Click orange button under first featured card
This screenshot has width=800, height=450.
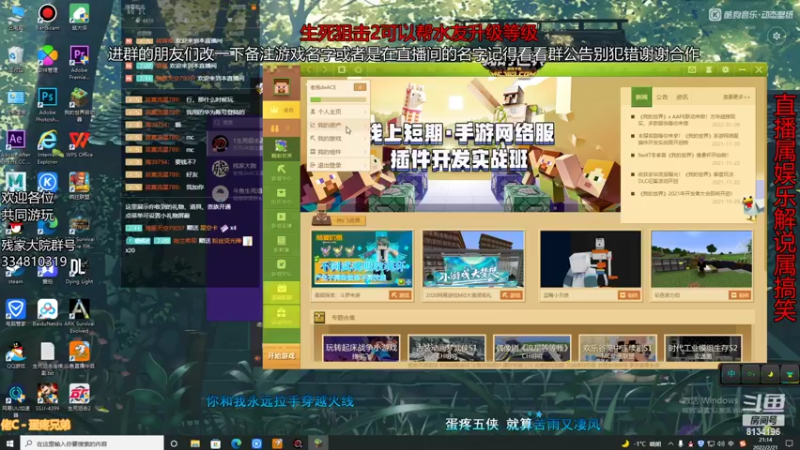[x=401, y=295]
